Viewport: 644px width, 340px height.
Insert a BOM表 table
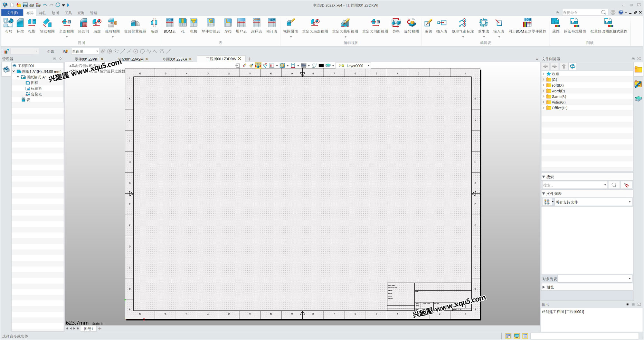point(170,25)
